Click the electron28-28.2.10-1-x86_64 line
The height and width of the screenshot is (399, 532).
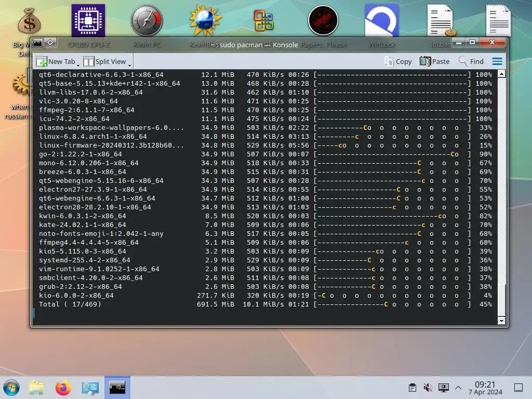[x=265, y=207]
